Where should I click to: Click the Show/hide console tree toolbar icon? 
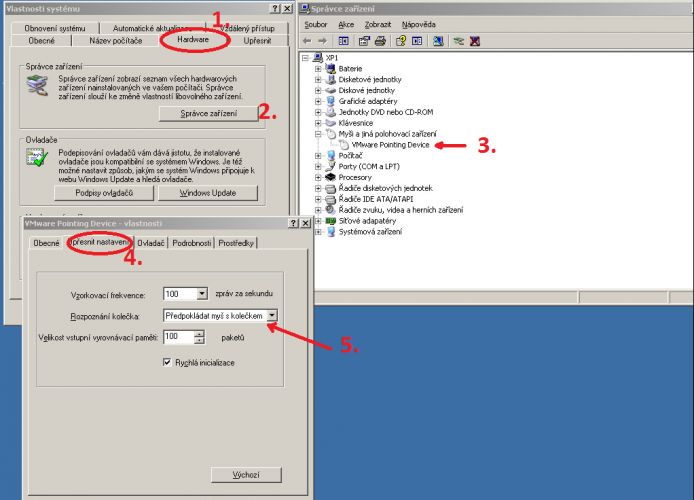343,41
